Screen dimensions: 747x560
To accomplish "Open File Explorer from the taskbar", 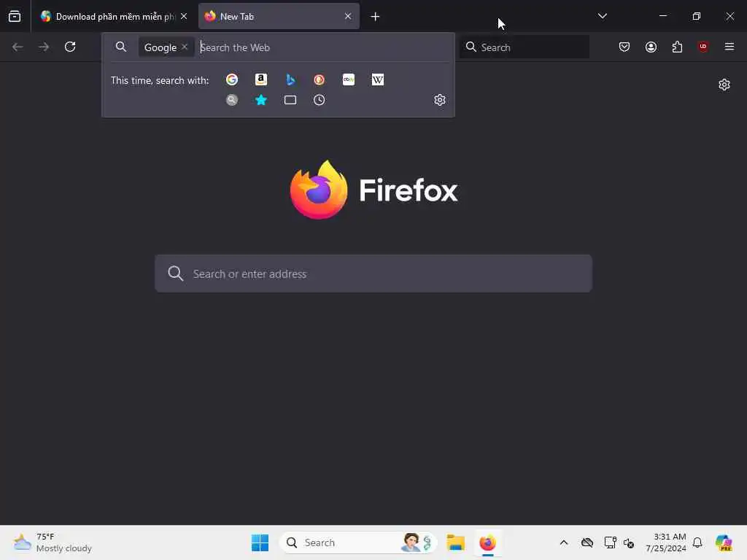I will (456, 542).
